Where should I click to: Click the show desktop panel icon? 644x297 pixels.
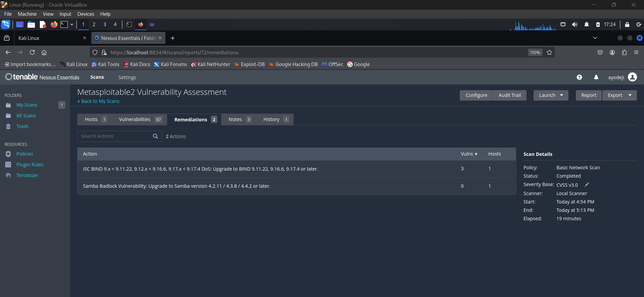coord(20,24)
